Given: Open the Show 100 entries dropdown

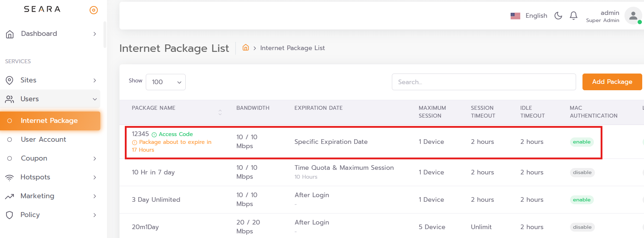Looking at the screenshot, I should tap(166, 82).
